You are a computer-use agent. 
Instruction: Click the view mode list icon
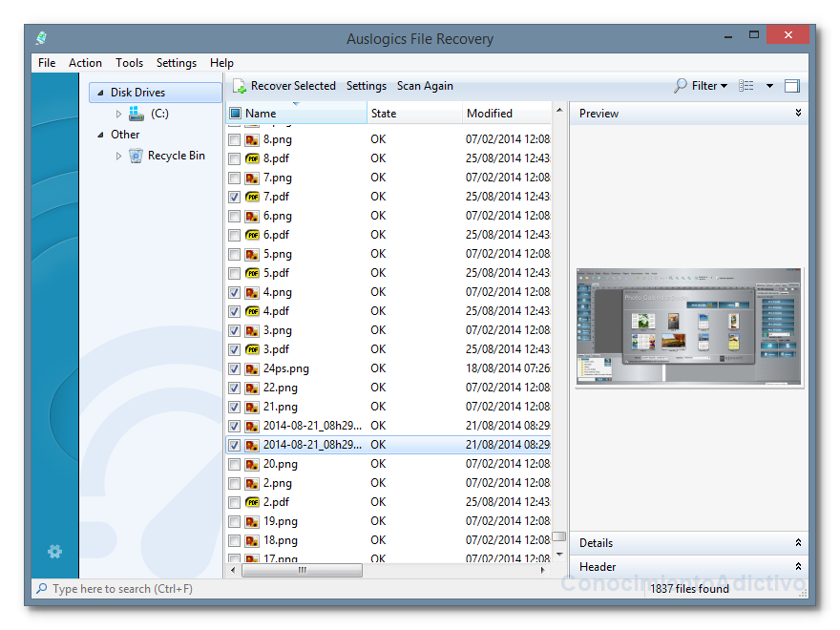746,86
